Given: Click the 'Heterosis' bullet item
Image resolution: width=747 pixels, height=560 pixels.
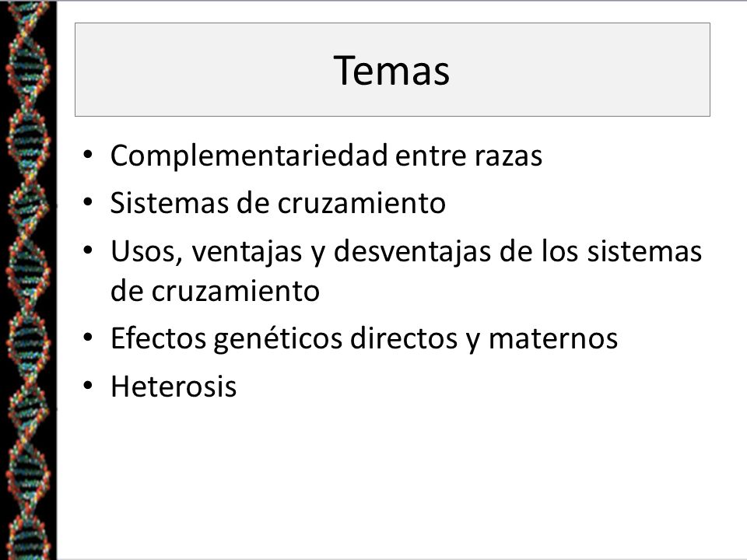Looking at the screenshot, I should click(174, 387).
